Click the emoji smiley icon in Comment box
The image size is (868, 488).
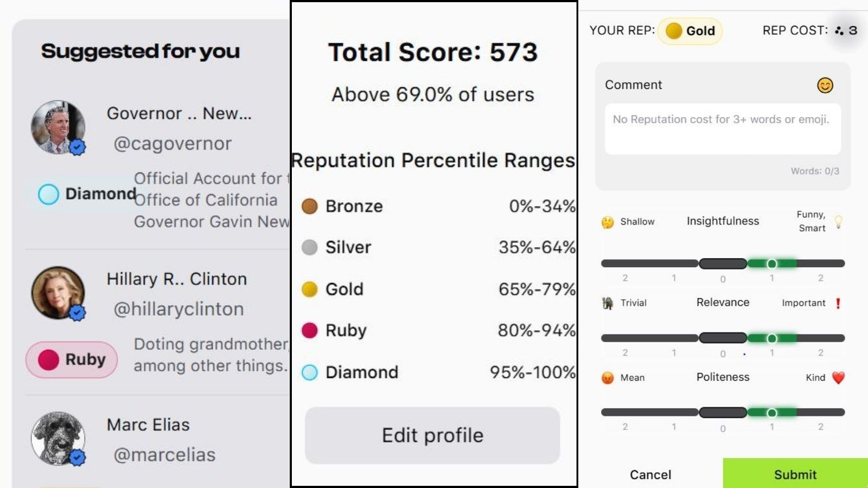(x=825, y=85)
